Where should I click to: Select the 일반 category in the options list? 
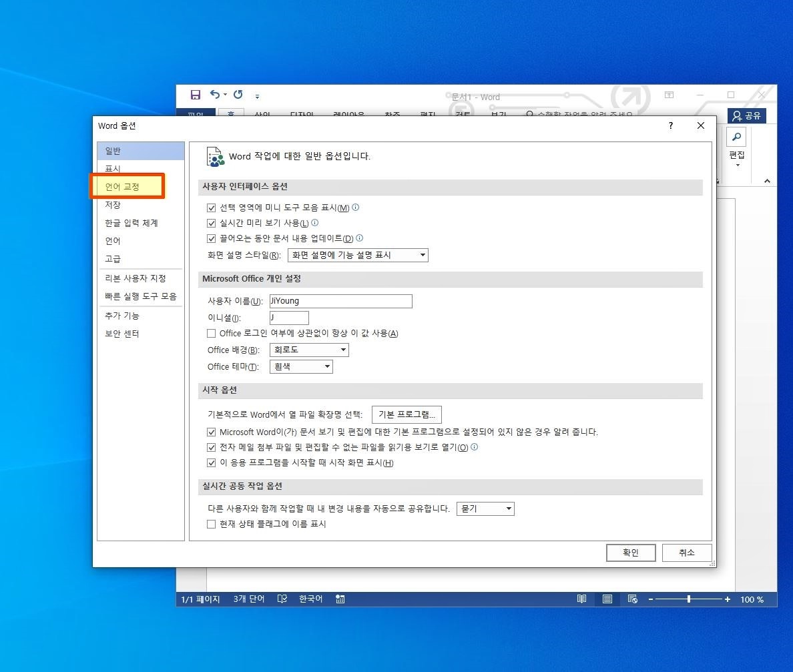pos(141,151)
